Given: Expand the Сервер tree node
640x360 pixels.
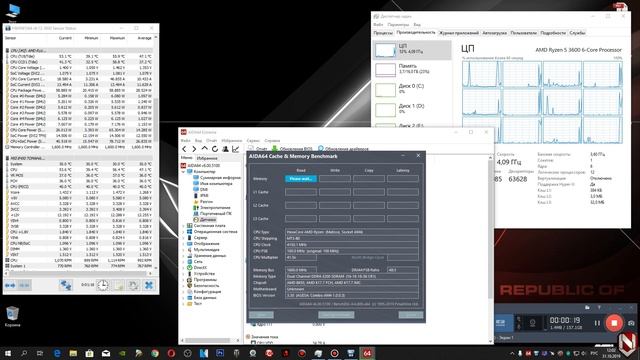Looking at the screenshot, I should click(184, 238).
